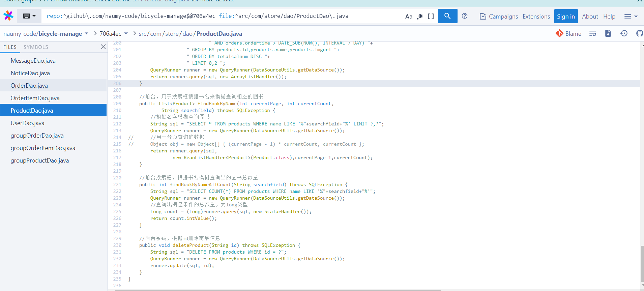
Task: Go to dao folder in breadcrumb
Action: [x=187, y=33]
